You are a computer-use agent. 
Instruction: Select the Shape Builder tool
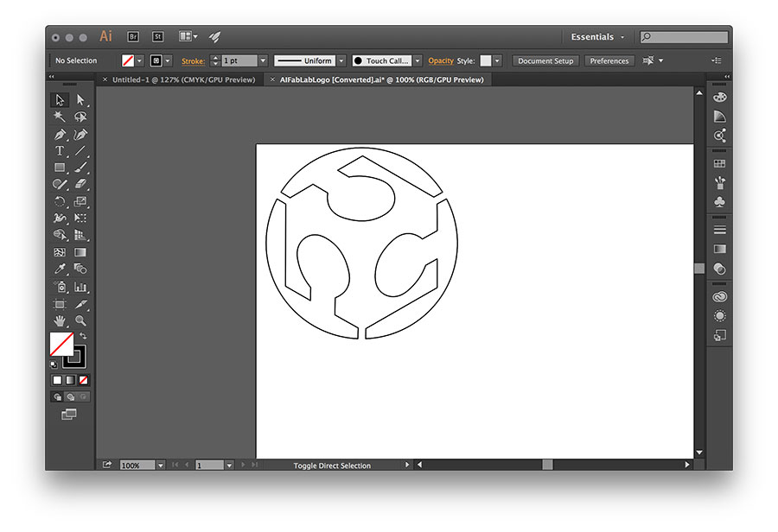60,235
